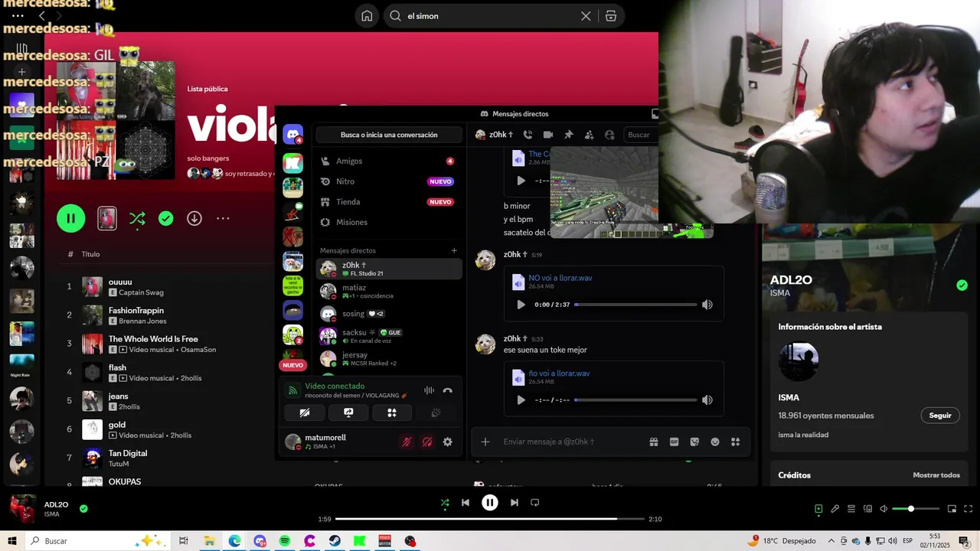The image size is (980, 551).
Task: Go to previous track in Spotify
Action: (465, 503)
